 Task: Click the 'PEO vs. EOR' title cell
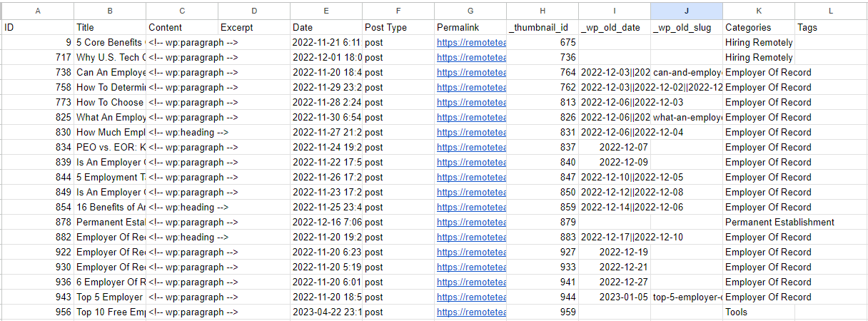coord(110,148)
